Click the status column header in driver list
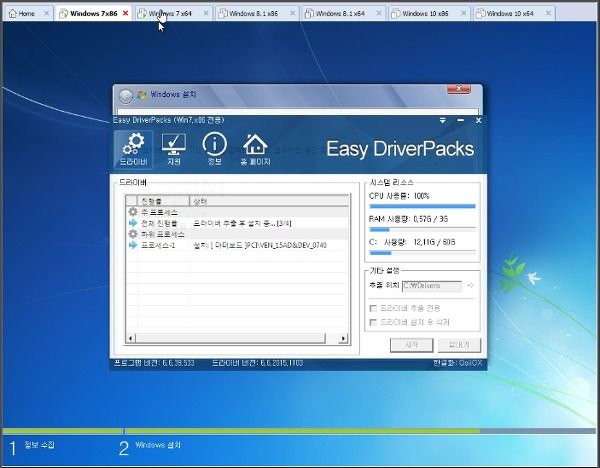 (269, 201)
